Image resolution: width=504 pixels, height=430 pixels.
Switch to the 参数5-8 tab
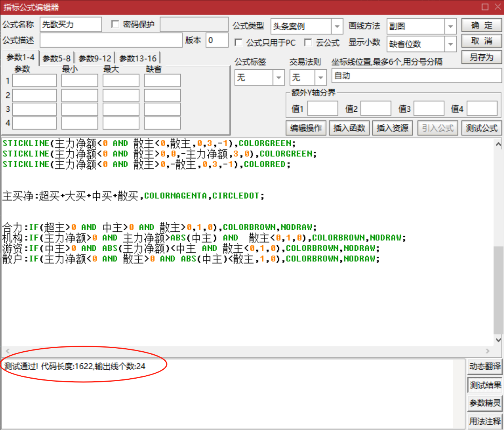[x=57, y=58]
